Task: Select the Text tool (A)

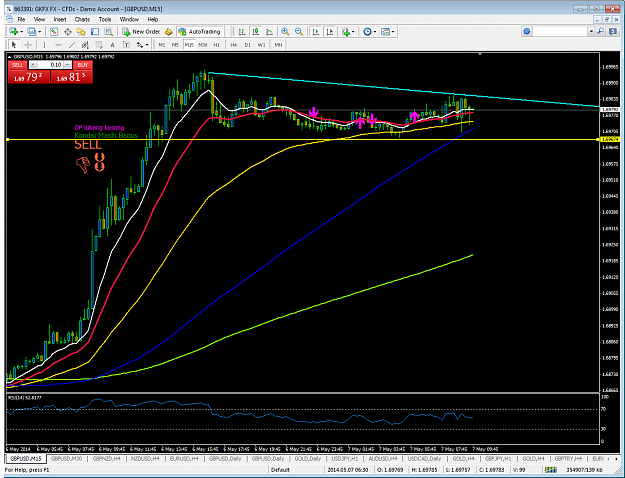Action: pyautogui.click(x=112, y=45)
